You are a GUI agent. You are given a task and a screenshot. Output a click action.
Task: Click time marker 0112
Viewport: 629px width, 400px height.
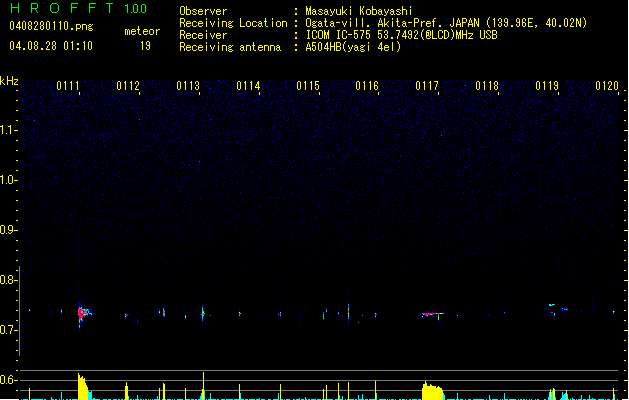pyautogui.click(x=128, y=86)
